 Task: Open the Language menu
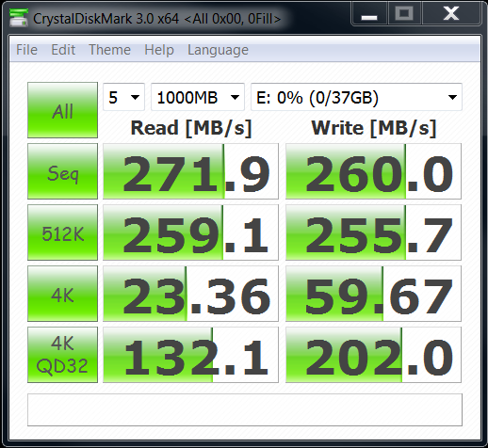[x=218, y=50]
